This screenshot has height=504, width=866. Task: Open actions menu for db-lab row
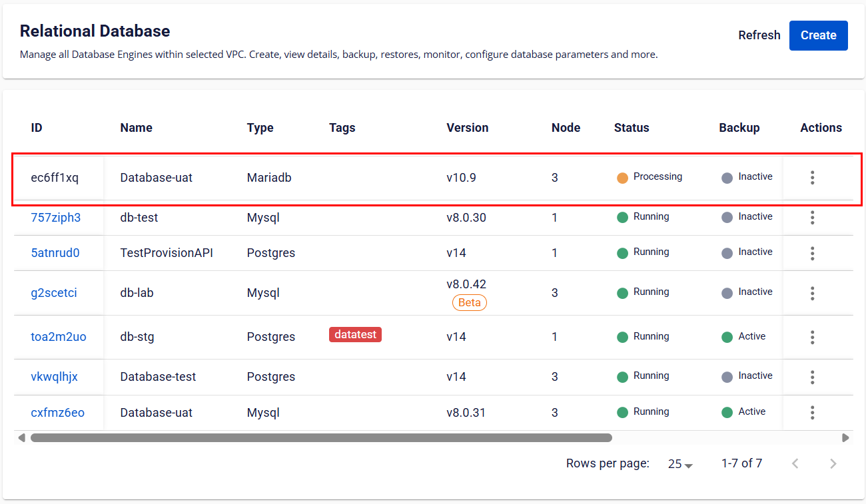(812, 293)
